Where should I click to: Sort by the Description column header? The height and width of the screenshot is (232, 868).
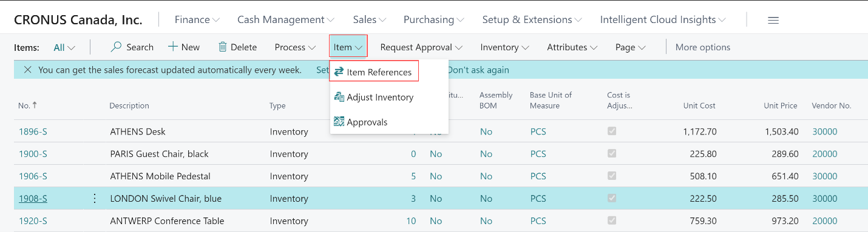tap(129, 105)
